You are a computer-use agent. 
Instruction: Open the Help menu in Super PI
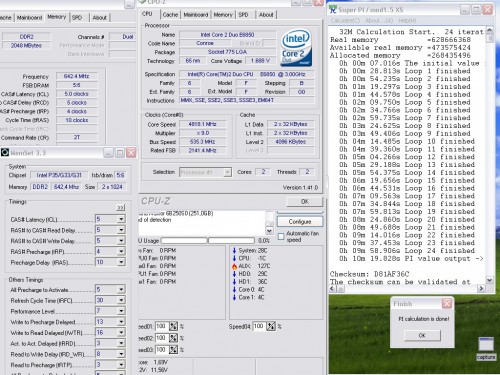click(407, 21)
